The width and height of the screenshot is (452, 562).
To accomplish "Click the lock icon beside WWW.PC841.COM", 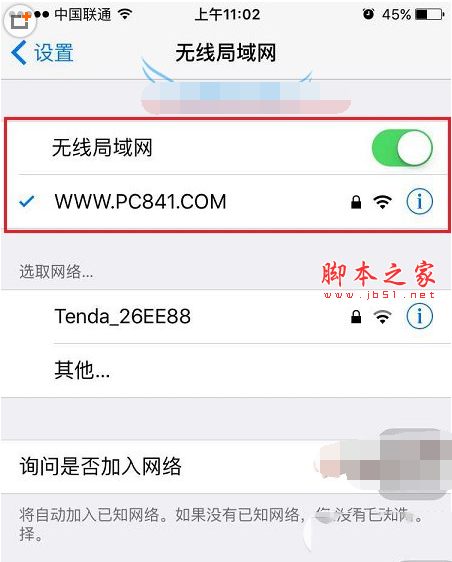I will 356,202.
